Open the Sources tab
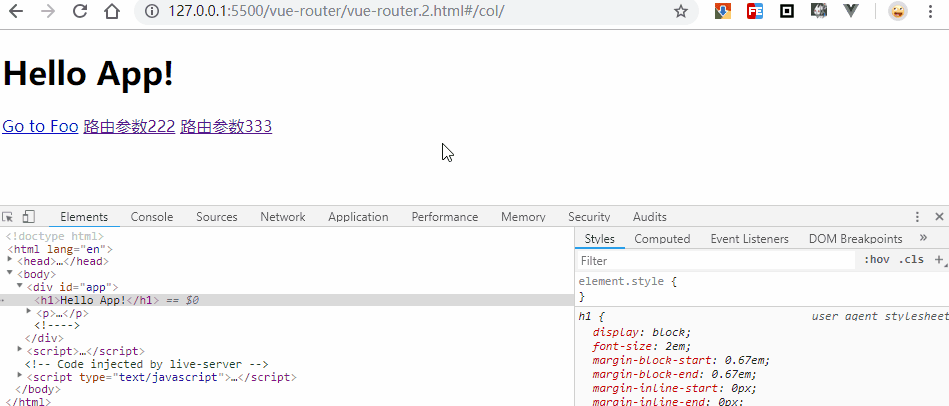The width and height of the screenshot is (949, 406). click(217, 217)
